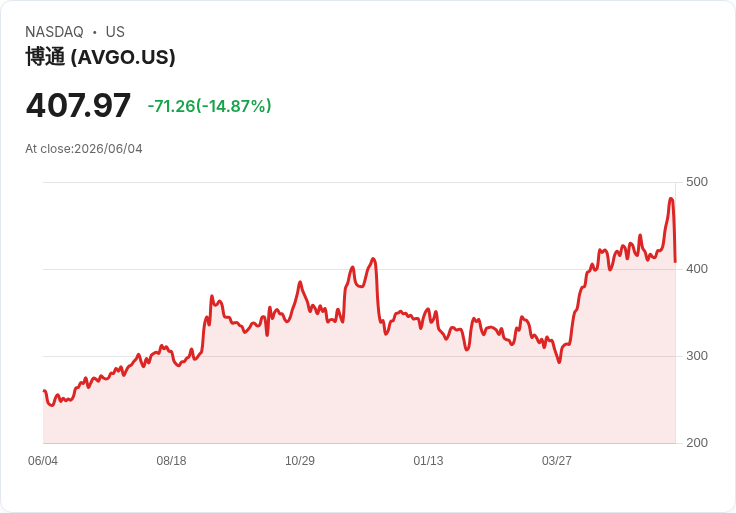Click the 06/04 date axis label
Viewport: 736px width, 513px height.
[x=43, y=460]
